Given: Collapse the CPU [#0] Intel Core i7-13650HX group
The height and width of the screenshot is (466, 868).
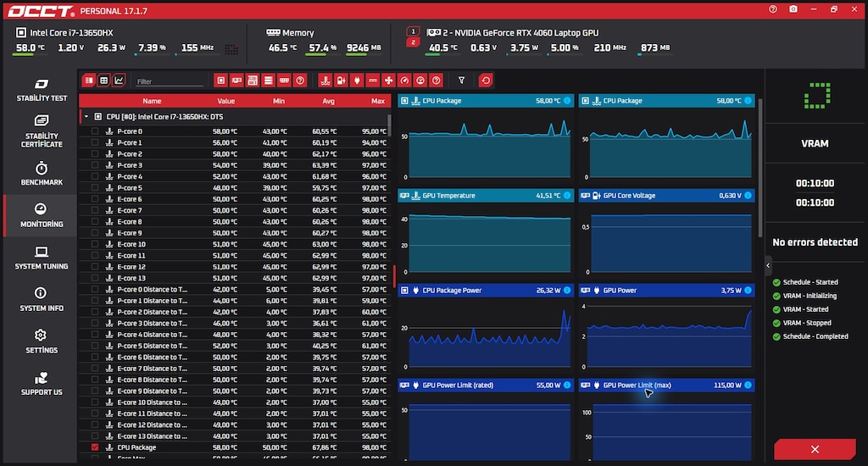Looking at the screenshot, I should (x=86, y=117).
